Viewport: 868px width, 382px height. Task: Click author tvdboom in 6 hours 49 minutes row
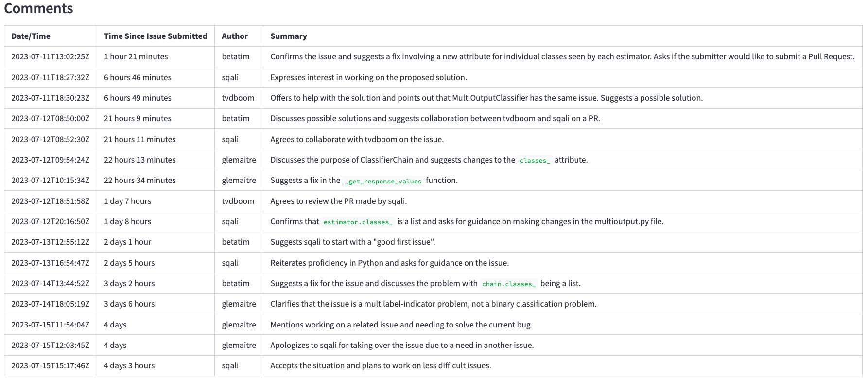[238, 98]
